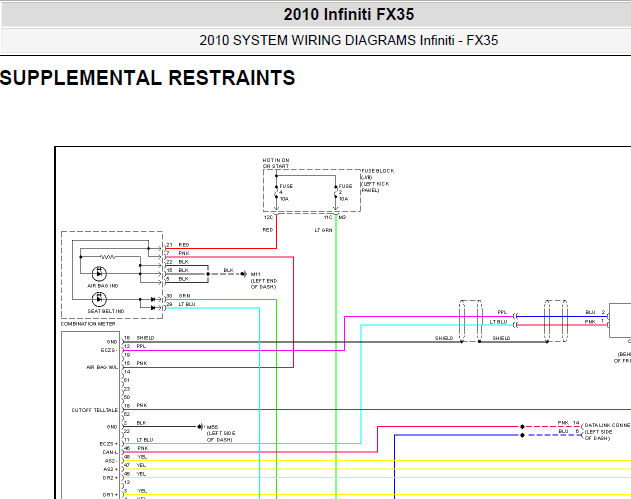Click the air bag indicator lamp symbol
The height and width of the screenshot is (499, 631).
coord(99,274)
